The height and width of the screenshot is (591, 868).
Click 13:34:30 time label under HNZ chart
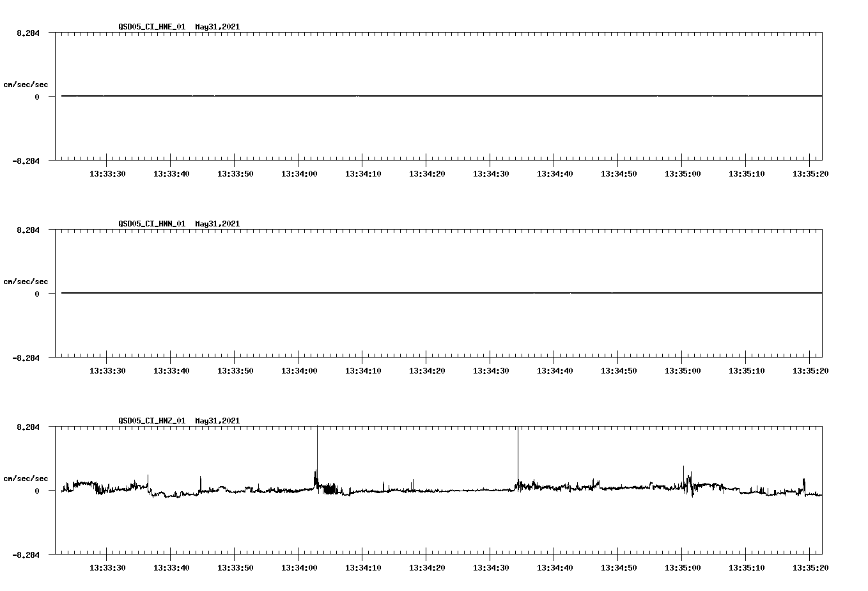pyautogui.click(x=491, y=568)
